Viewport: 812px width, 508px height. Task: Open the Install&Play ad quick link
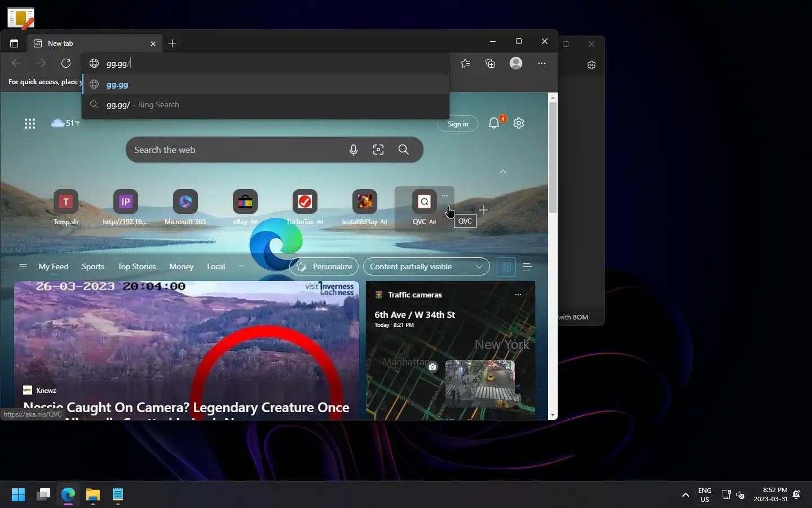click(364, 208)
